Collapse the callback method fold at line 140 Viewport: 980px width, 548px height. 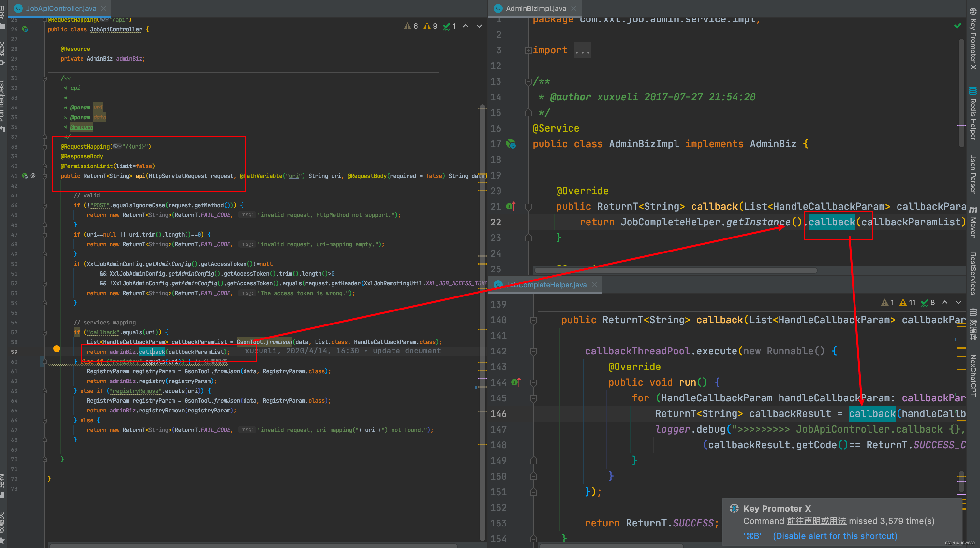pyautogui.click(x=534, y=320)
